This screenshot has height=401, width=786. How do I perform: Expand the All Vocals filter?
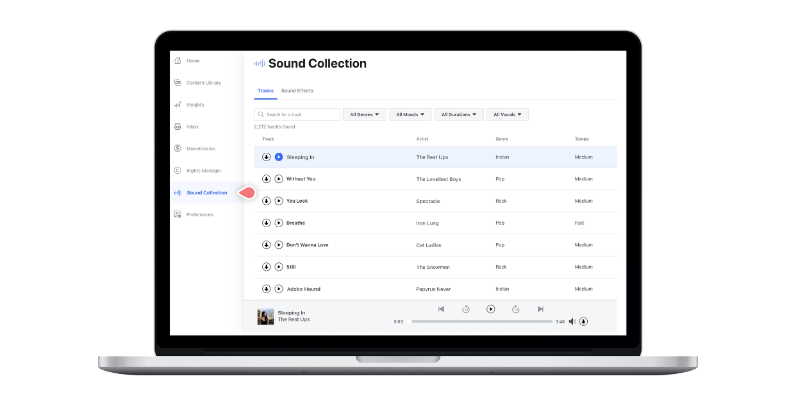pos(507,115)
